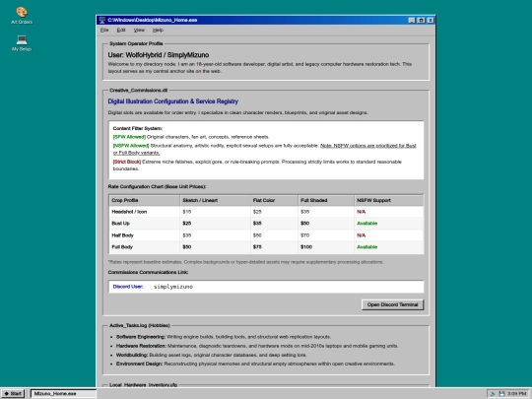Select the Half Body row label

pos(122,235)
